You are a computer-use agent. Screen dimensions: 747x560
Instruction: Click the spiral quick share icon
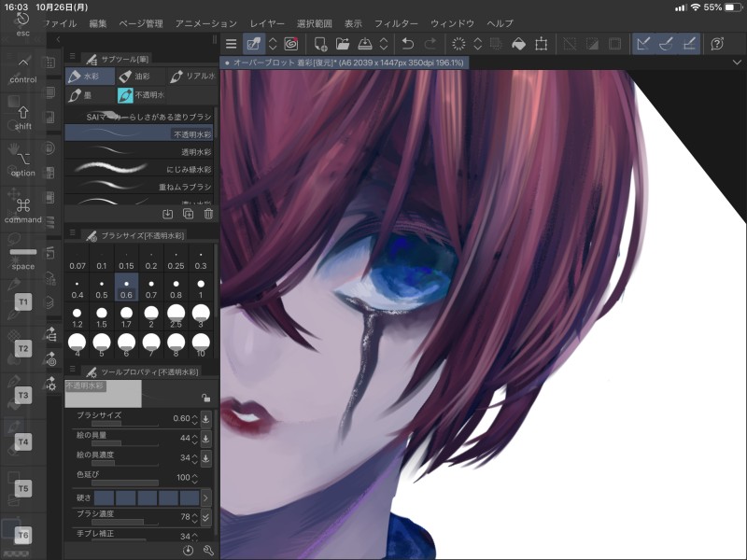pos(291,44)
